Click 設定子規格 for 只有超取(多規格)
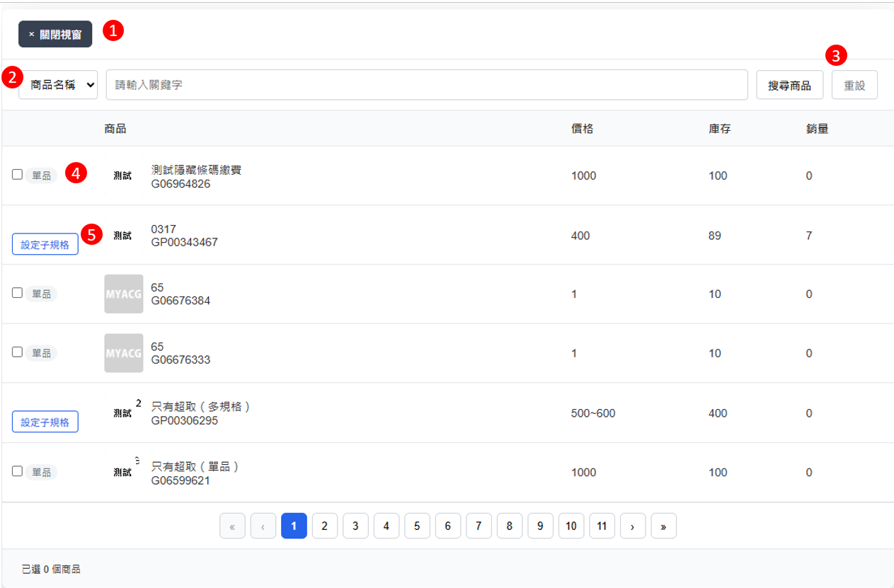Image resolution: width=894 pixels, height=588 pixels. [45, 422]
